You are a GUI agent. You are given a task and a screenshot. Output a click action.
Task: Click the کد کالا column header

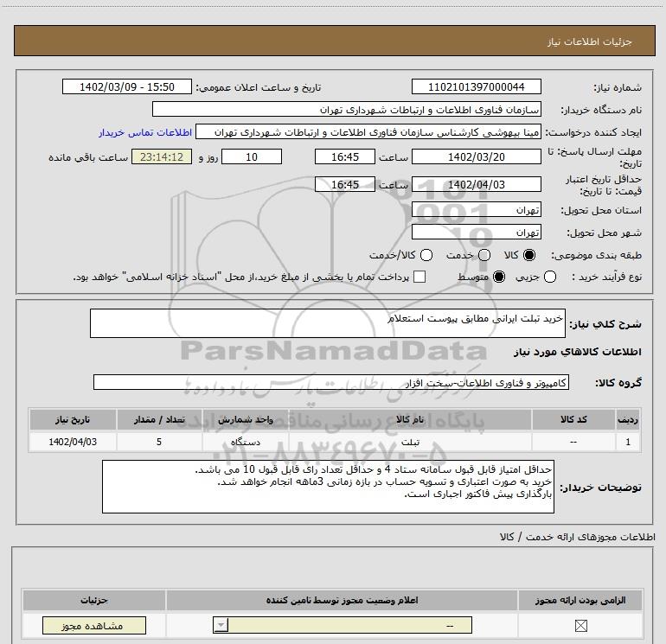pyautogui.click(x=573, y=420)
